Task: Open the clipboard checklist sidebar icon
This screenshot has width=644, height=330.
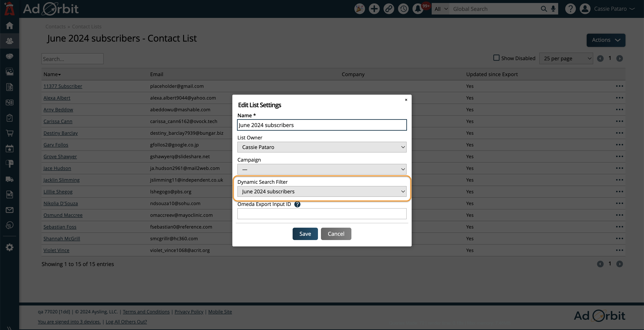Action: coord(10,118)
